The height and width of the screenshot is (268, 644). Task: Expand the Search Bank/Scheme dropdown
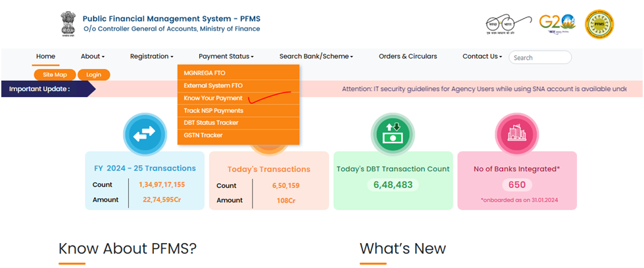pyautogui.click(x=316, y=56)
